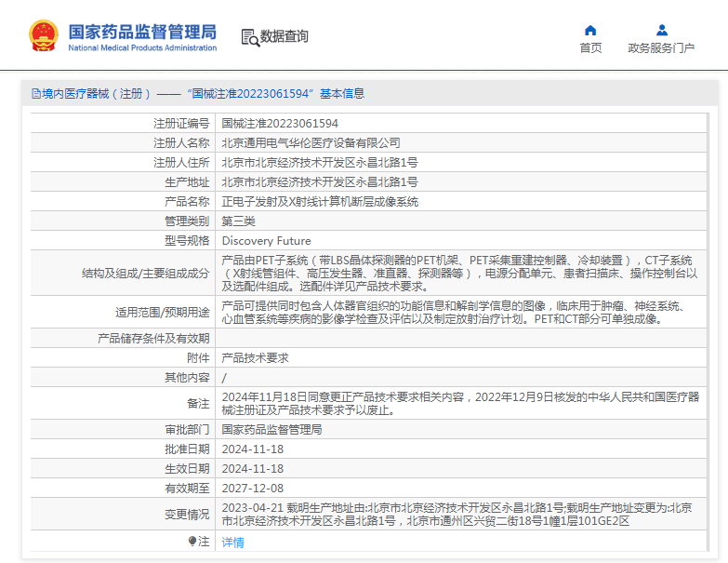Click the 产品技术要求 attachment value
Viewport: 728px width, 563px height.
[x=255, y=358]
